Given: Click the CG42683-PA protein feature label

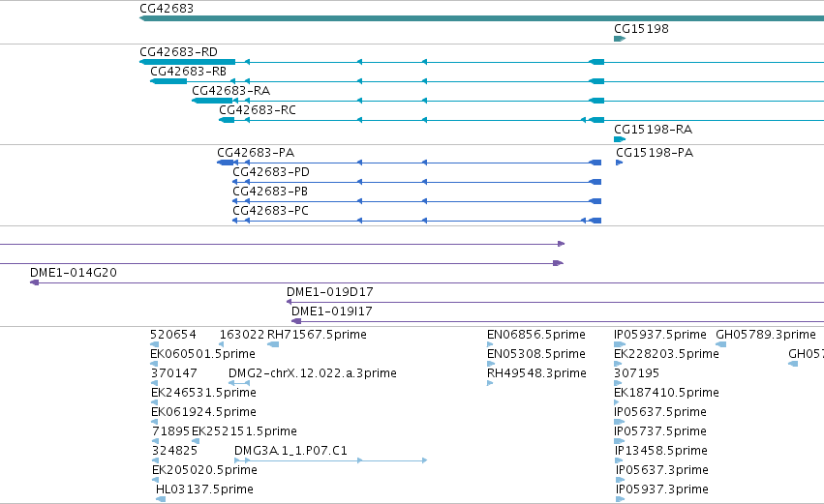Looking at the screenshot, I should [x=256, y=153].
